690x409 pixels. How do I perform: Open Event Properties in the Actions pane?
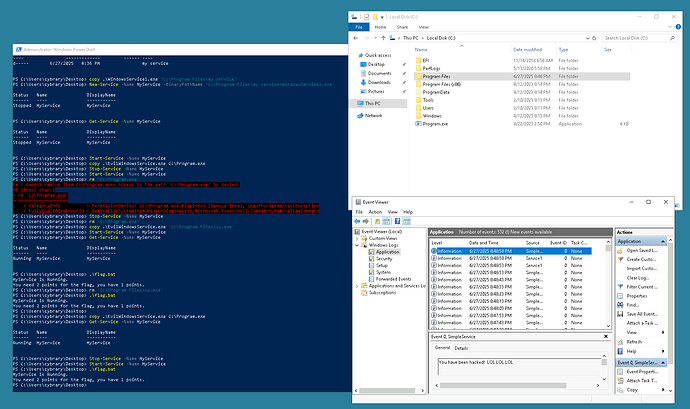pyautogui.click(x=642, y=372)
